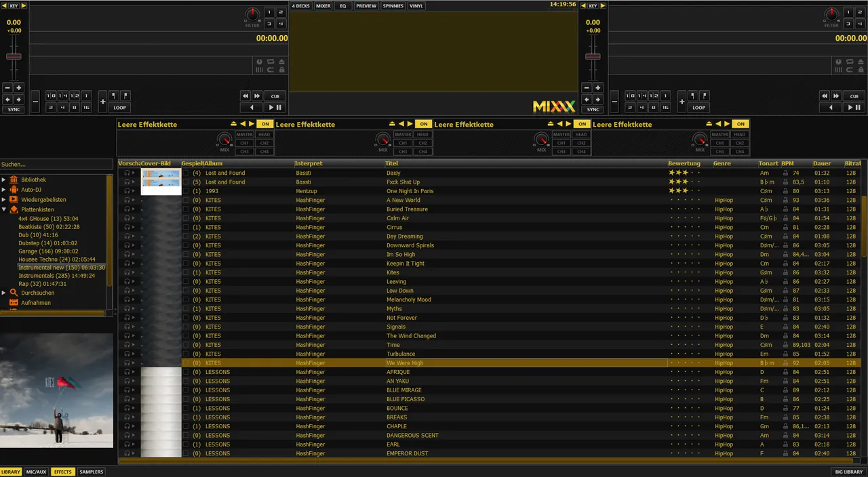868x477 pixels.
Task: Enable CH1 on the third effect chain
Action: point(561,143)
